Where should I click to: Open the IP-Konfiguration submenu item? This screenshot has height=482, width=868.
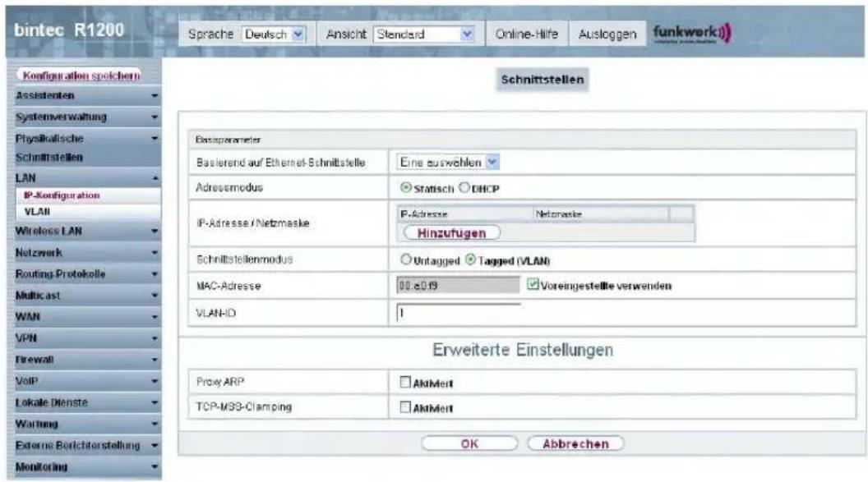tap(62, 195)
